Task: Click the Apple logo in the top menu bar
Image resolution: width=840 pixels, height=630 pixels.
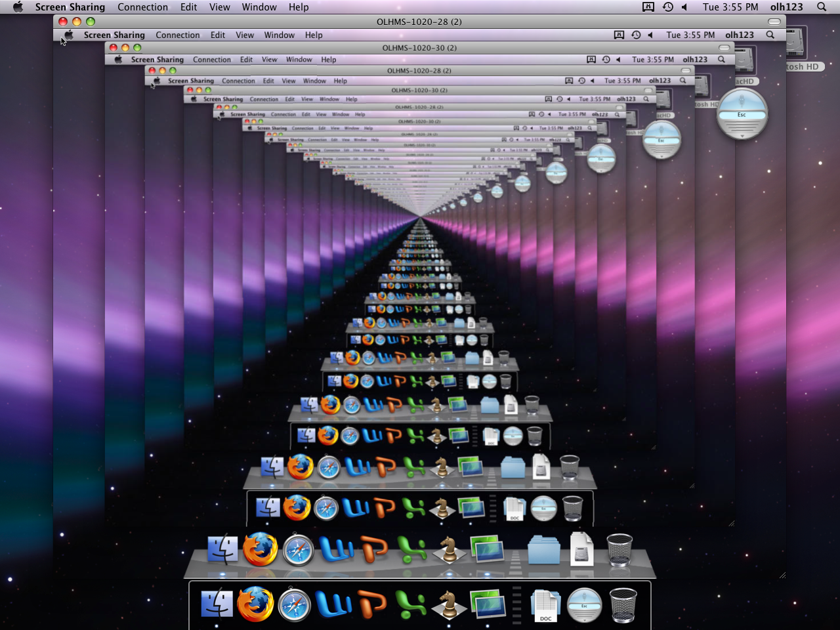Action: [x=18, y=7]
